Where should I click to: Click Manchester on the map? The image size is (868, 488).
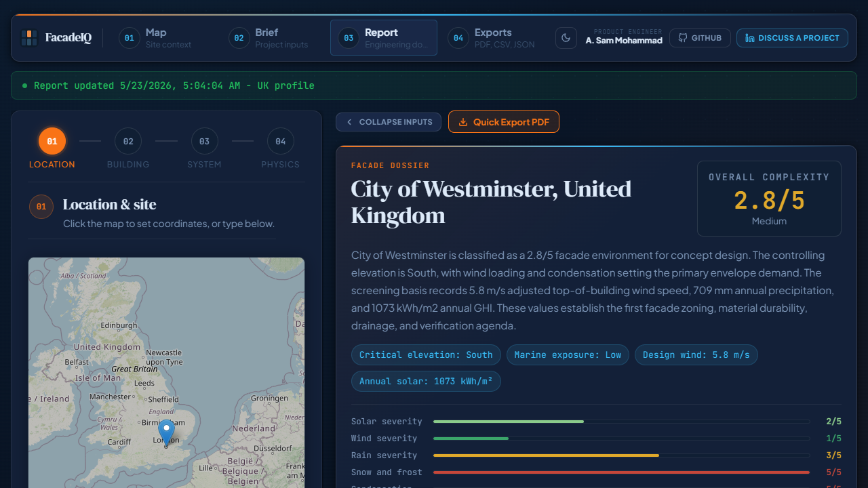(x=110, y=396)
